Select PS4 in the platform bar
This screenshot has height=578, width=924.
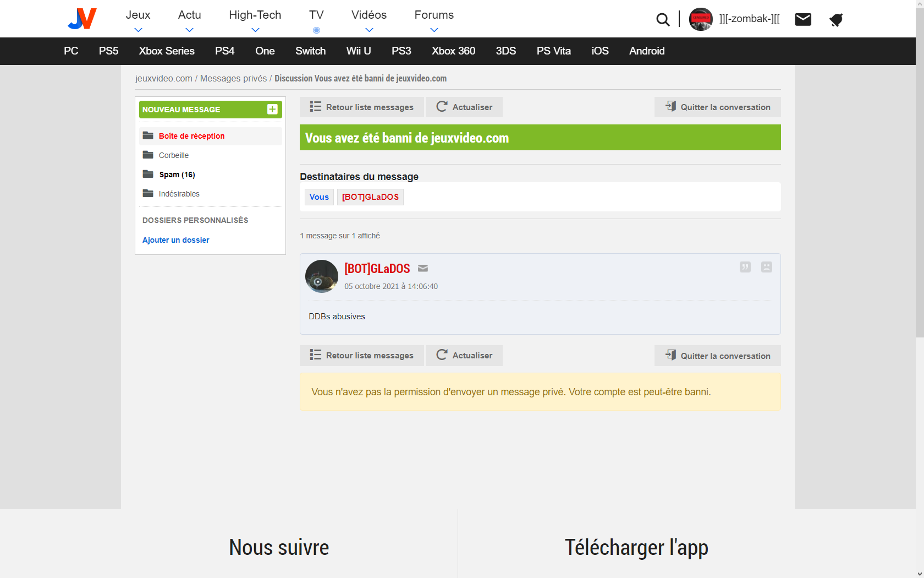[225, 51]
